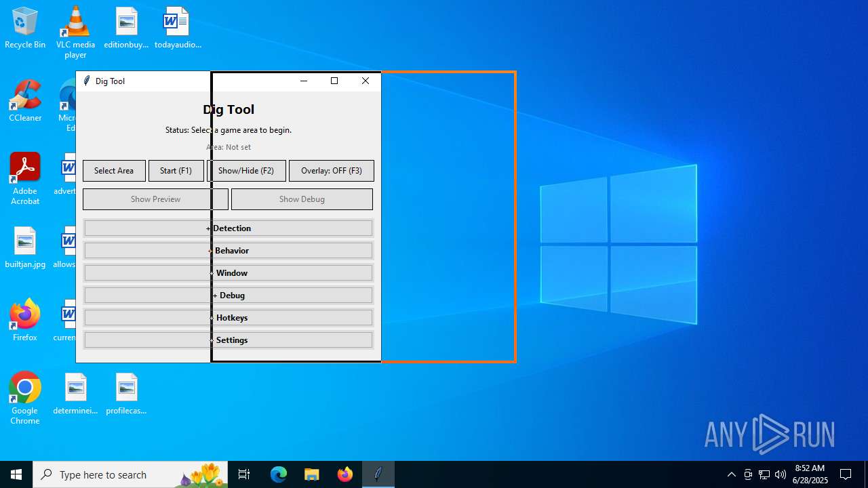This screenshot has height=488, width=868.
Task: Open the determinei image file
Action: (x=75, y=394)
